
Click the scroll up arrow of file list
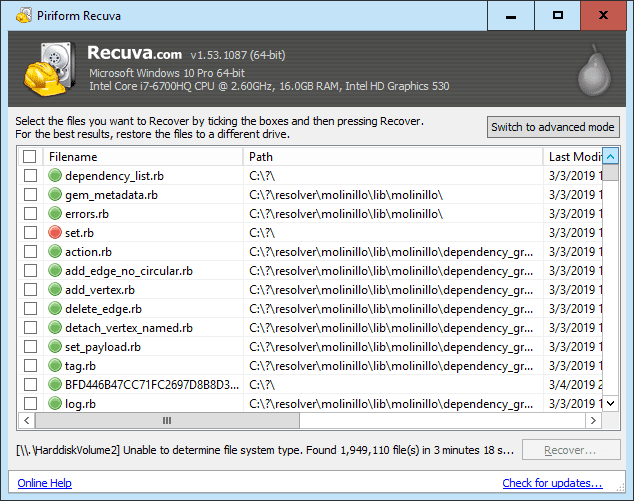tap(610, 156)
